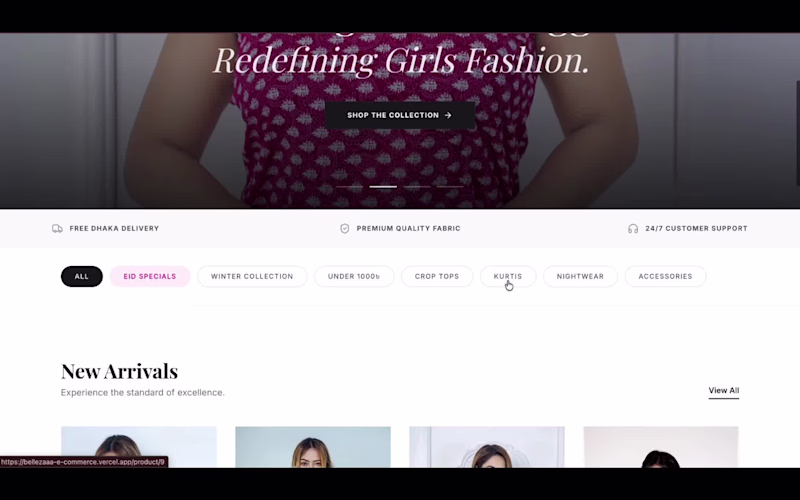Go to the first hero slide indicator

349,187
